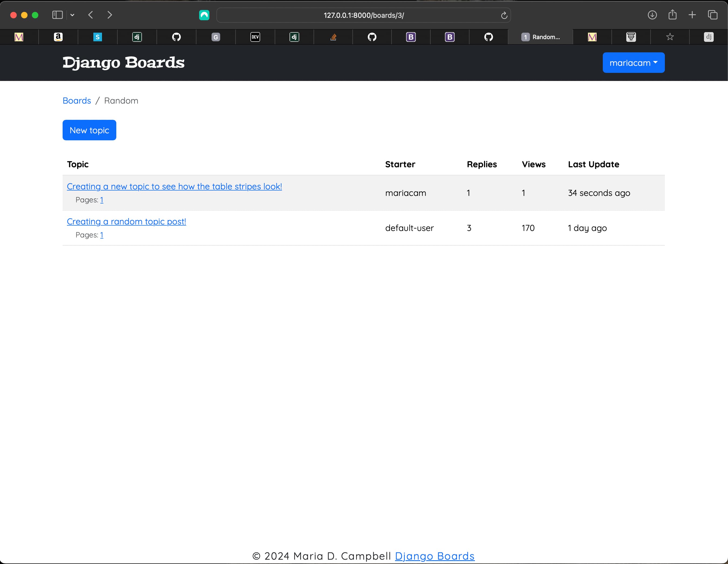The image size is (728, 564).
Task: Switch to the grey G favicon tab
Action: [216, 37]
